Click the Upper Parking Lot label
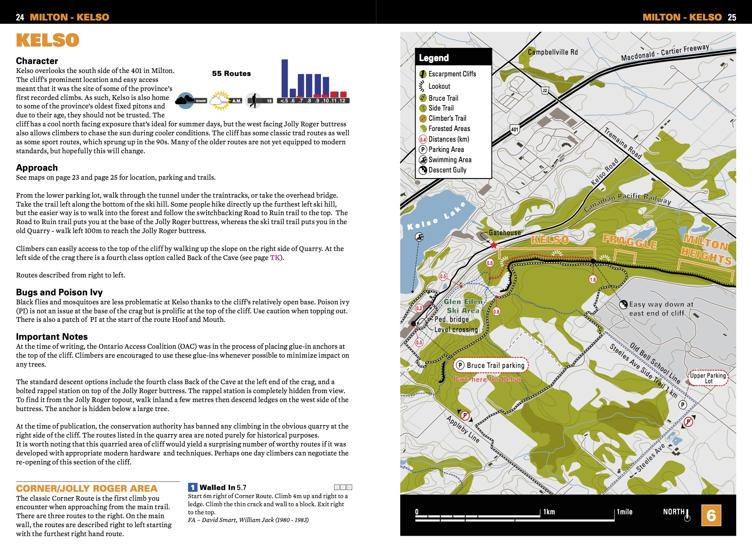This screenshot has height=560, width=752. [708, 378]
